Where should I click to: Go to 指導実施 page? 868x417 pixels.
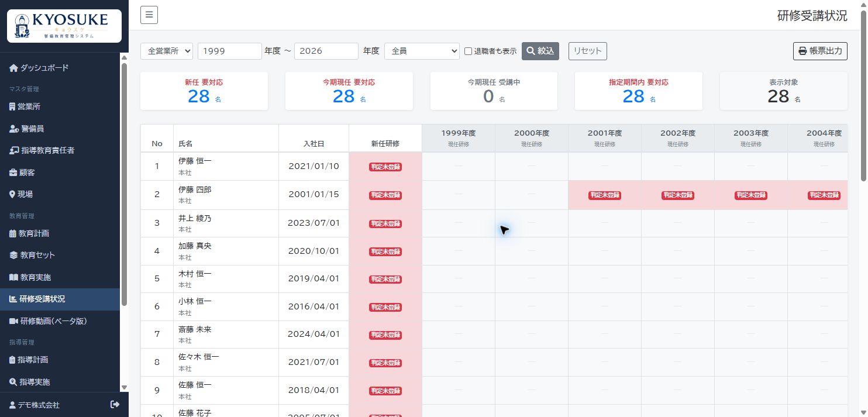(x=30, y=382)
